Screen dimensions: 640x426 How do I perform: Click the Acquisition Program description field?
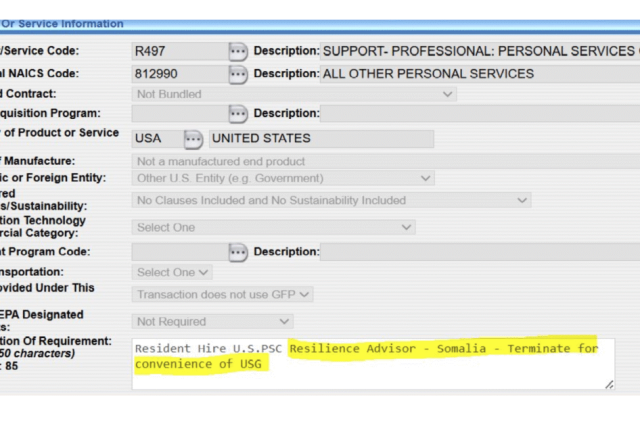tap(480, 113)
